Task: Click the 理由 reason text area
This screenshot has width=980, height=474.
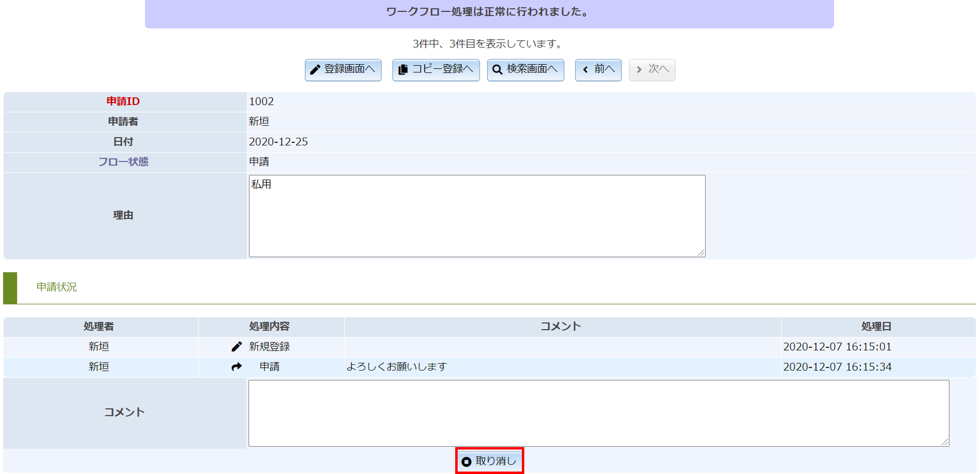Action: tap(477, 216)
